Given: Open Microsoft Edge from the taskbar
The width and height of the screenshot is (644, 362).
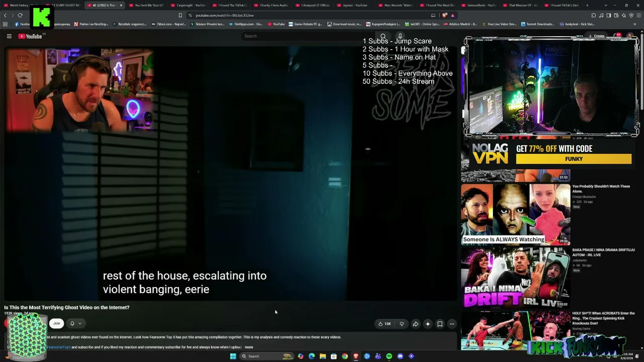Looking at the screenshot, I should pyautogui.click(x=311, y=356).
